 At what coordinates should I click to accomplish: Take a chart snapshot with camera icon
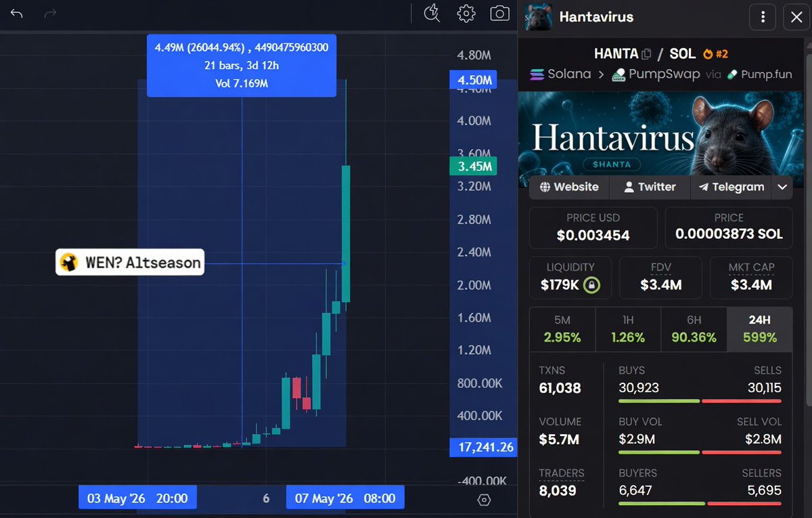(x=499, y=14)
